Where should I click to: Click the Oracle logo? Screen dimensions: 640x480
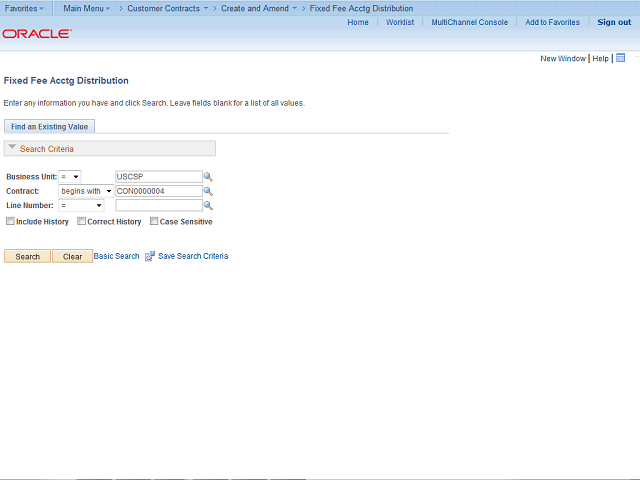[x=37, y=33]
